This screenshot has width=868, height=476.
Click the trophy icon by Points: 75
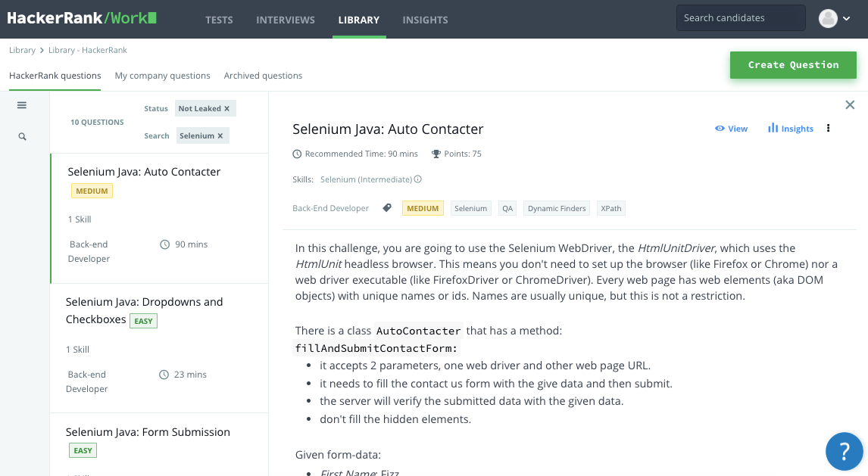pos(436,154)
